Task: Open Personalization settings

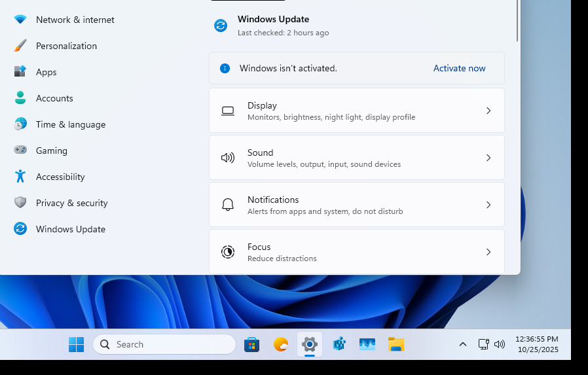Action: (x=66, y=46)
